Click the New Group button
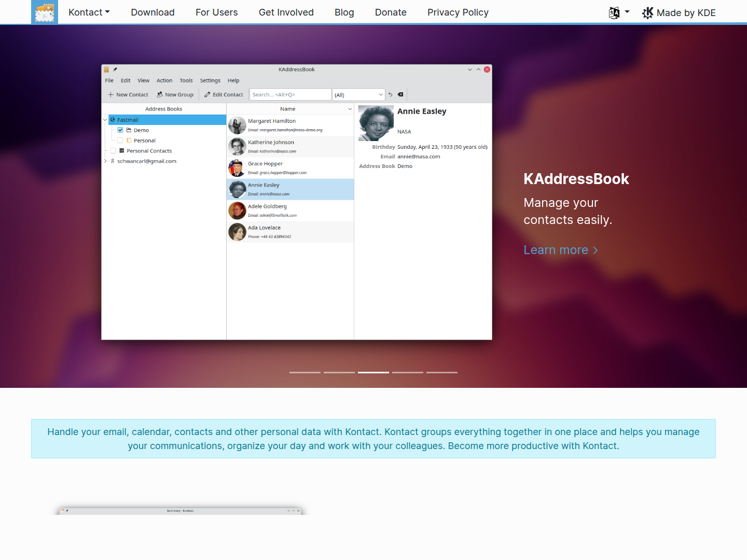The height and width of the screenshot is (560, 747). [175, 94]
